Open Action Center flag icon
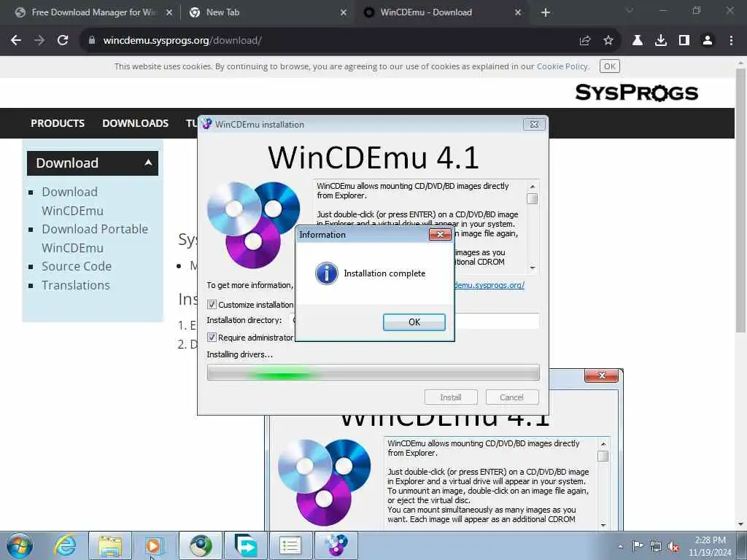 point(638,546)
